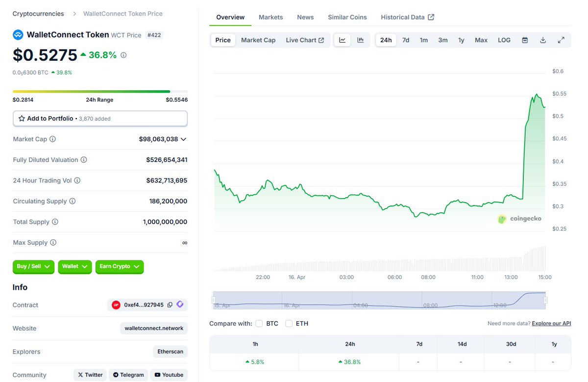Screen dimensions: 588x382
Task: Open the Earn Crypto dropdown
Action: [120, 267]
